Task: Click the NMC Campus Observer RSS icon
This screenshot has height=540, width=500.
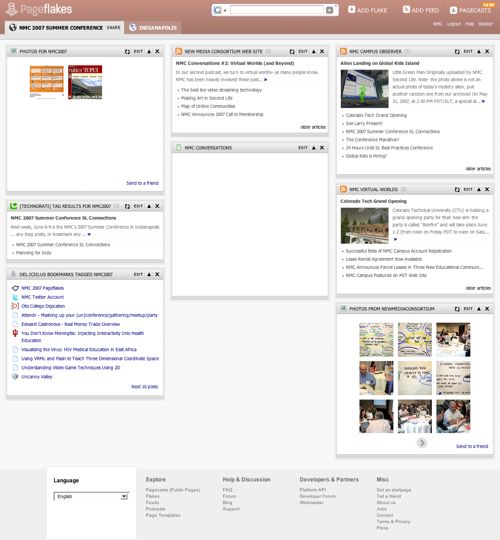Action: (343, 51)
